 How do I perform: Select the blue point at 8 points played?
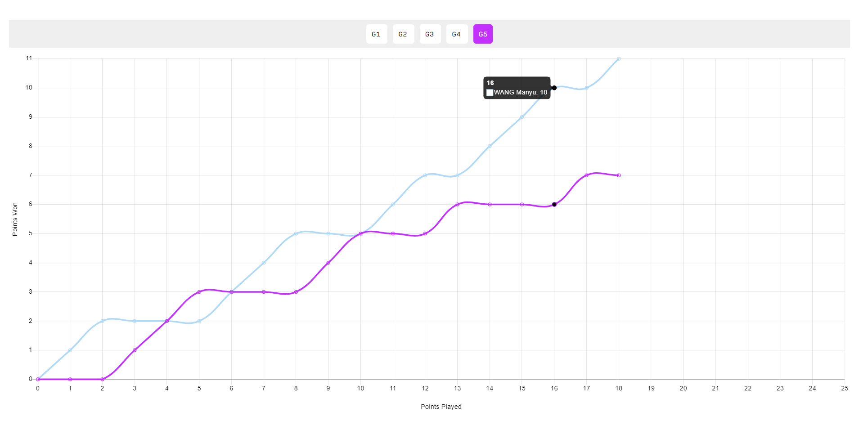[296, 233]
